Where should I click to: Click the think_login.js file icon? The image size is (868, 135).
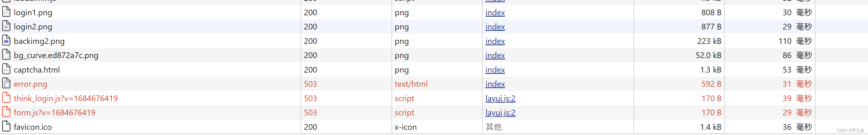click(x=6, y=98)
